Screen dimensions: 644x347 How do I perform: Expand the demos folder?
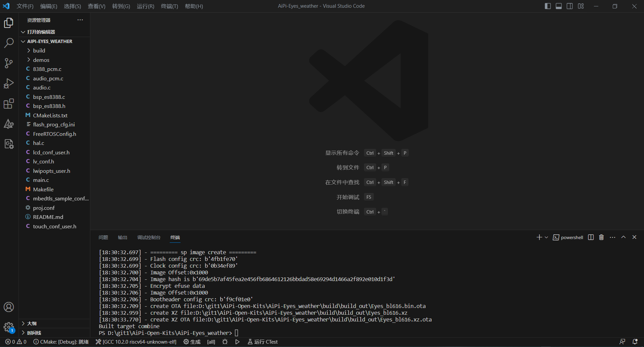[54, 60]
